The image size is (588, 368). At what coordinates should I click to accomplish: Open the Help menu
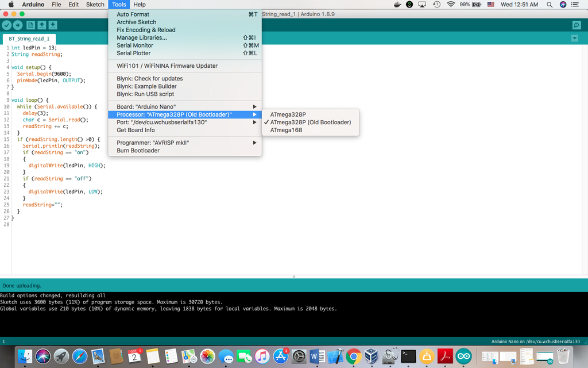pos(140,5)
